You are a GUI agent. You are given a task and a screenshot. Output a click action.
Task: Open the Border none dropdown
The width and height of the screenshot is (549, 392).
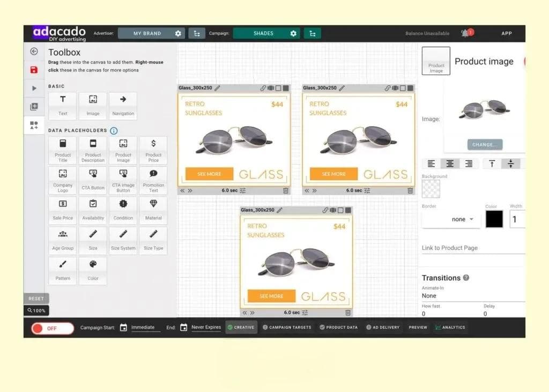(458, 219)
